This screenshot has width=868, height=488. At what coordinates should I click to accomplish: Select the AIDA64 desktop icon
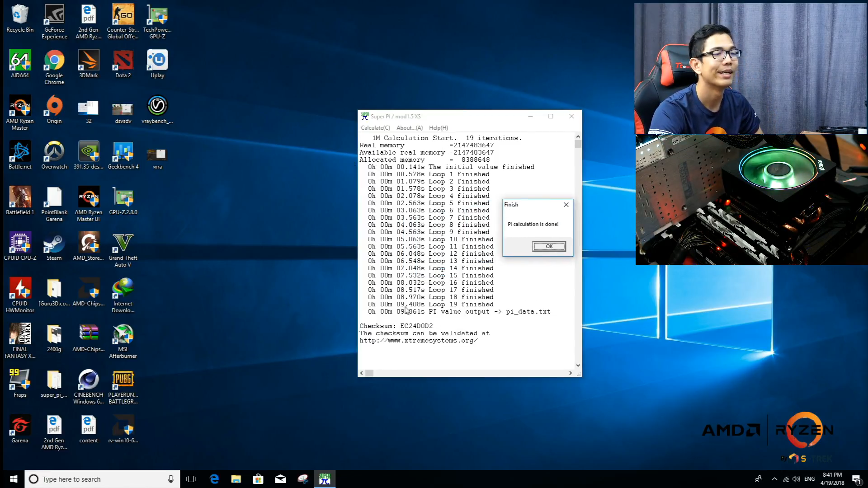[20, 64]
